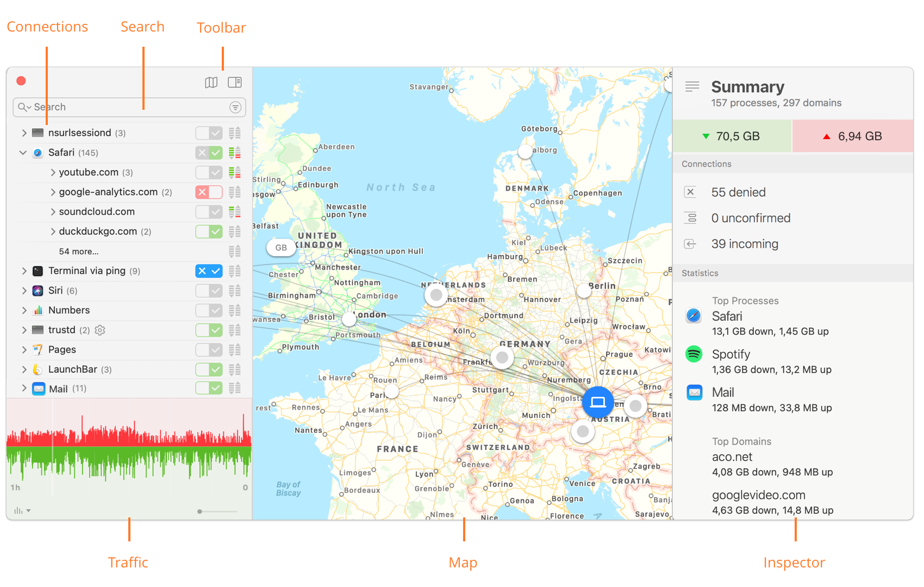Image resolution: width=924 pixels, height=587 pixels.
Task: Click the denied connections icon in inspector
Action: pyautogui.click(x=690, y=192)
